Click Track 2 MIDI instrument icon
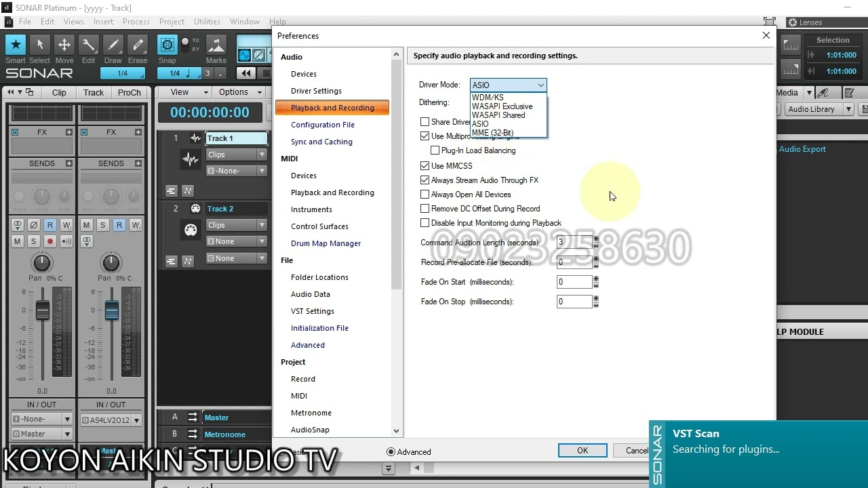The height and width of the screenshot is (488, 868). [x=191, y=230]
